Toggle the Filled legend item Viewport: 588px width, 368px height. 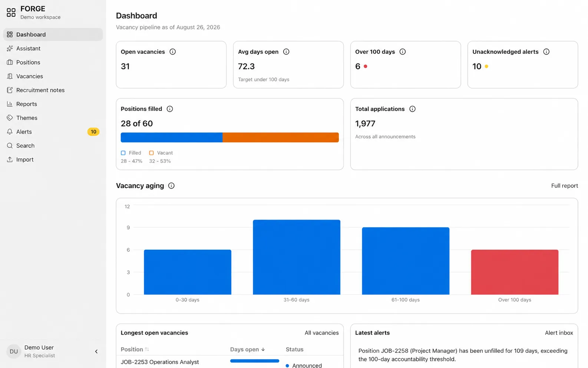coord(131,153)
